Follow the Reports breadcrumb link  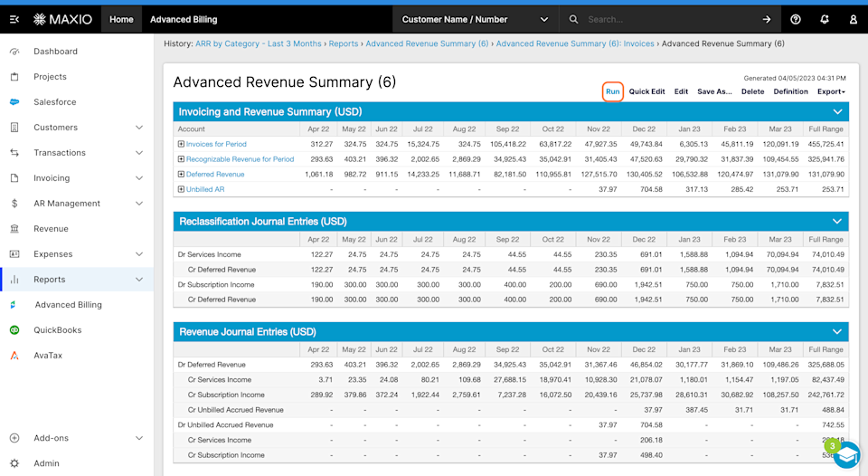click(344, 43)
